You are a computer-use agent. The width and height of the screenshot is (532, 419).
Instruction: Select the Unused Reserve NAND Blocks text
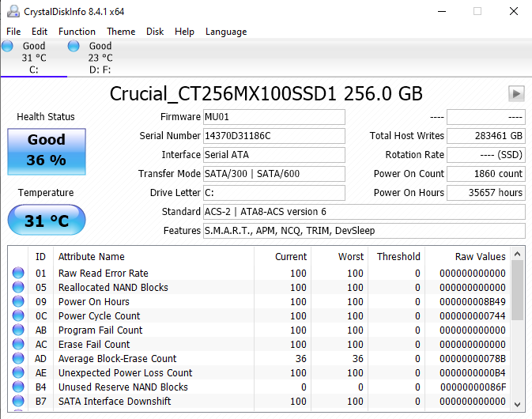123,387
